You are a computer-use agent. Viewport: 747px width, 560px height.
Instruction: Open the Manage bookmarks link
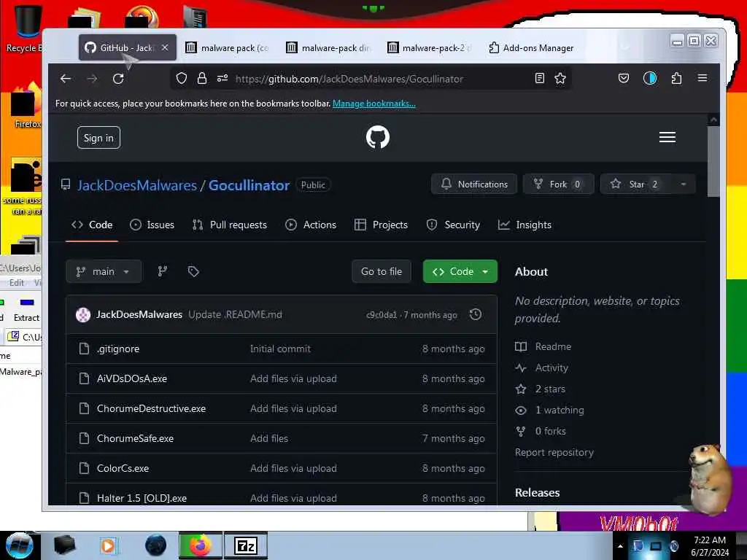click(x=374, y=104)
